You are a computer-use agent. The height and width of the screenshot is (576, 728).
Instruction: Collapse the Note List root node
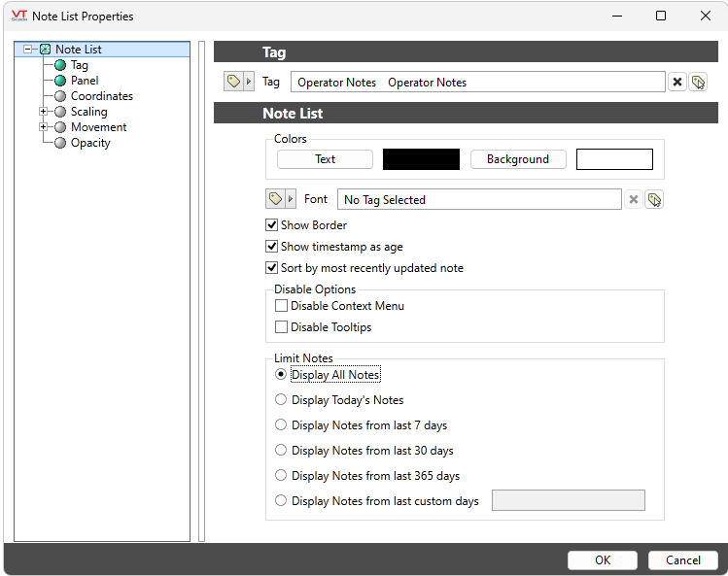[x=27, y=50]
